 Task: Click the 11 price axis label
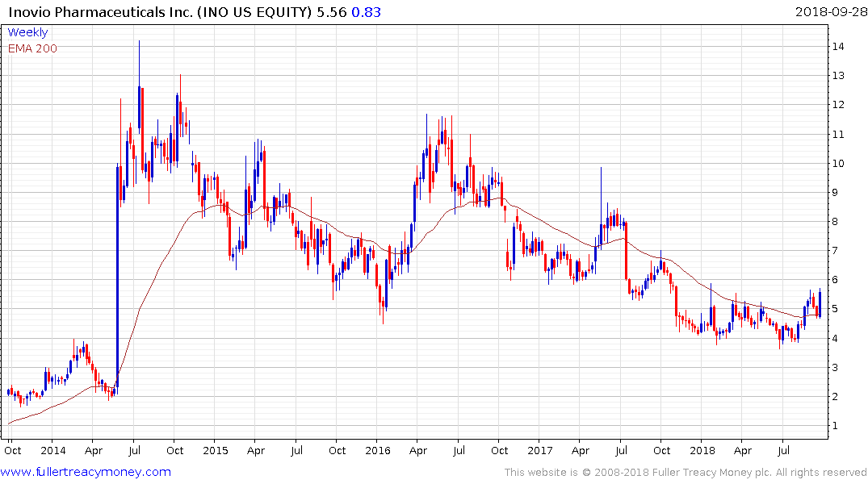[838, 135]
